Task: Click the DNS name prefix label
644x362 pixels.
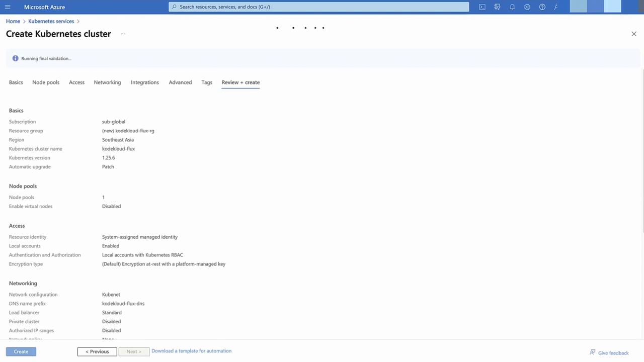Action: [27, 304]
